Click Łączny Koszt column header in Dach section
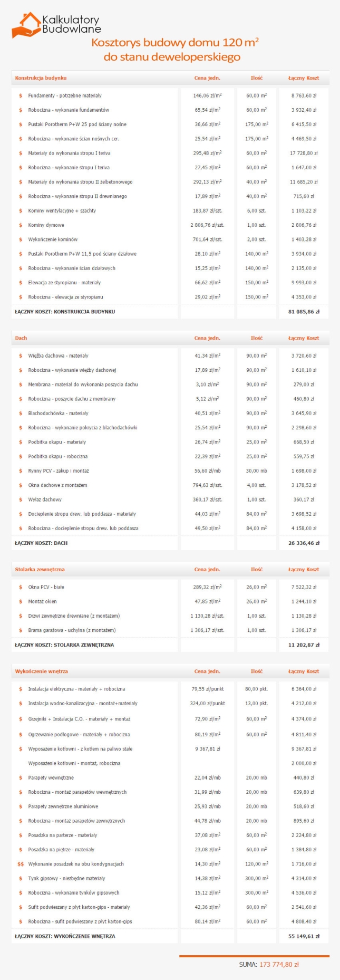Screen dimensions: 340x980 [304, 338]
